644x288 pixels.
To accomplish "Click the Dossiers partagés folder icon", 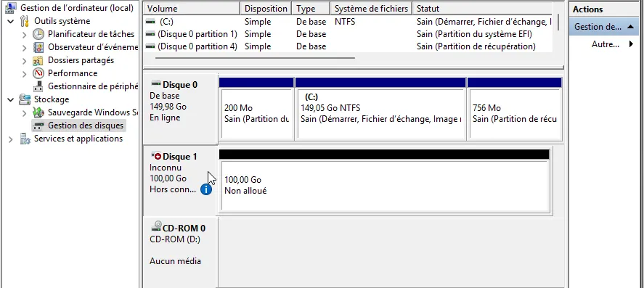I will [x=38, y=60].
